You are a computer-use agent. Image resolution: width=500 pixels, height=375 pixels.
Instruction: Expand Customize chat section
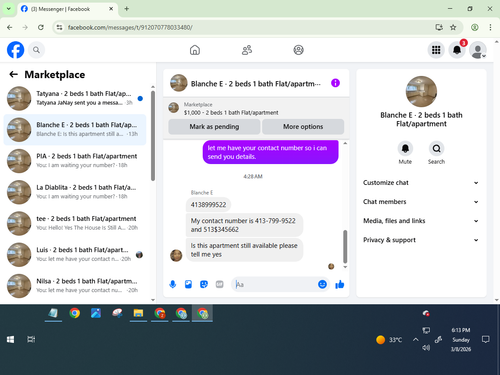(421, 183)
